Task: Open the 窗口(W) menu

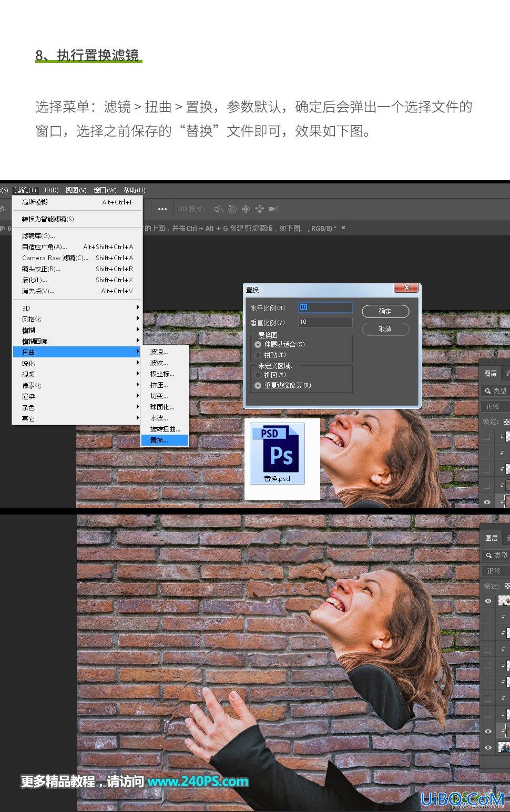Action: (x=105, y=190)
